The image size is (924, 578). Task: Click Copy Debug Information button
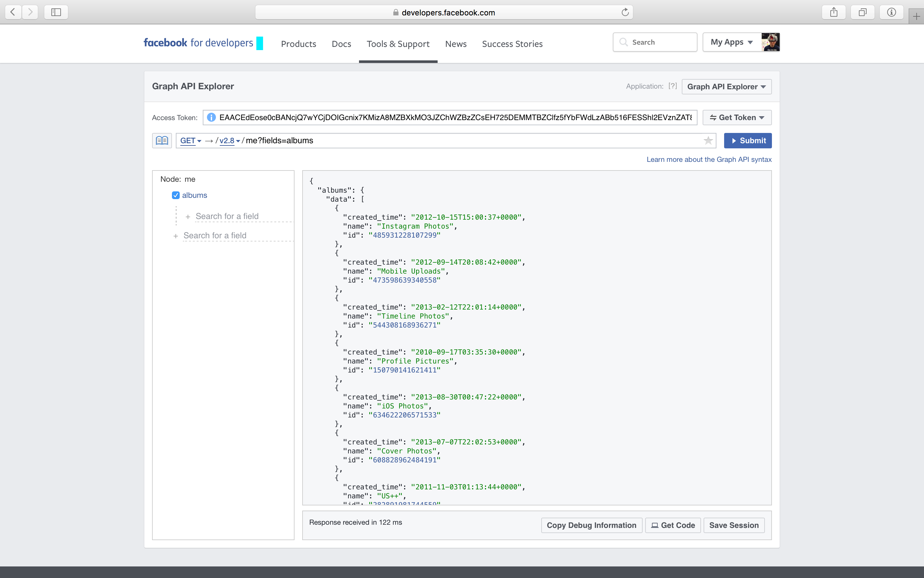click(x=591, y=525)
